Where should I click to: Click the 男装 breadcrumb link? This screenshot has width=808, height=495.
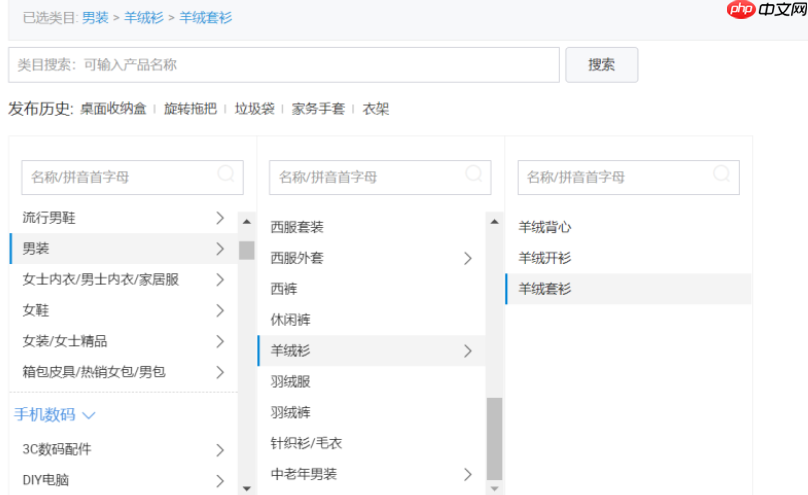click(x=95, y=17)
